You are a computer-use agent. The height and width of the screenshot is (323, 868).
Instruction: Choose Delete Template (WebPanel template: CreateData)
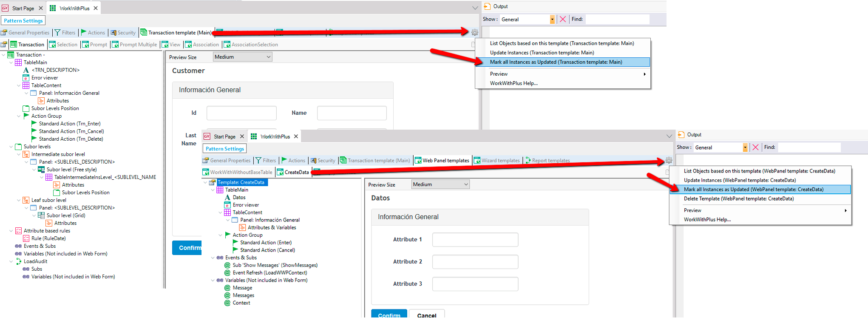pos(738,199)
